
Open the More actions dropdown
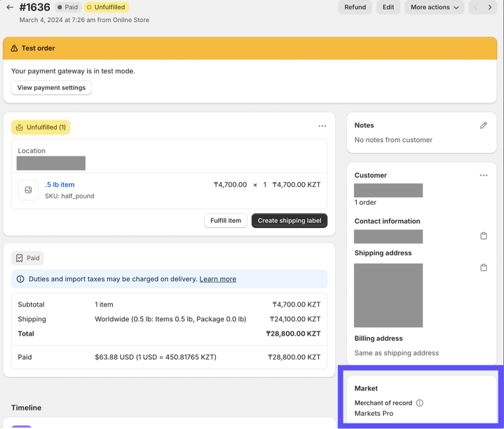click(x=434, y=7)
